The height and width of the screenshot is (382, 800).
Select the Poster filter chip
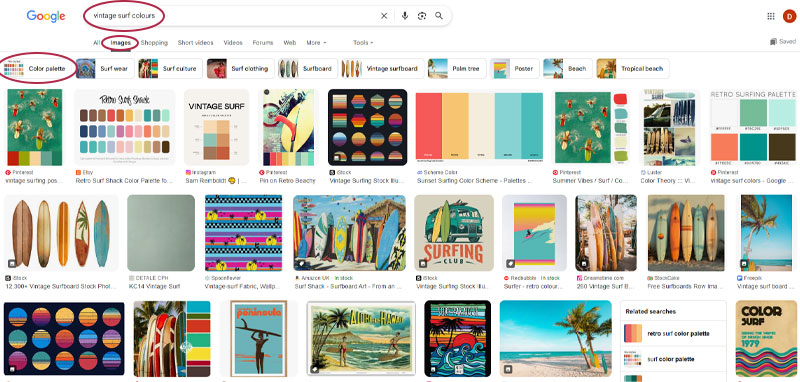pyautogui.click(x=515, y=68)
